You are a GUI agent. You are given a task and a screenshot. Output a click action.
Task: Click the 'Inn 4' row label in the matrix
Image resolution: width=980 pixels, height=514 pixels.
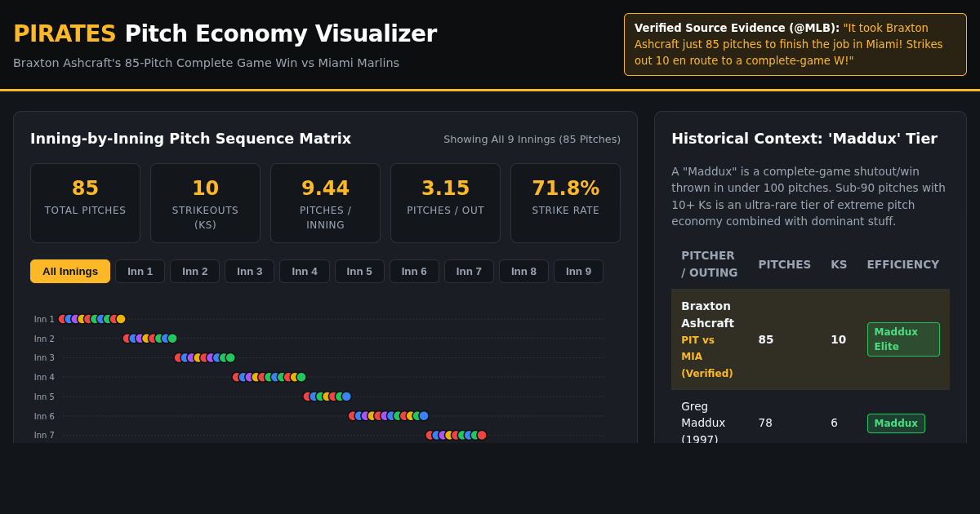coord(44,377)
